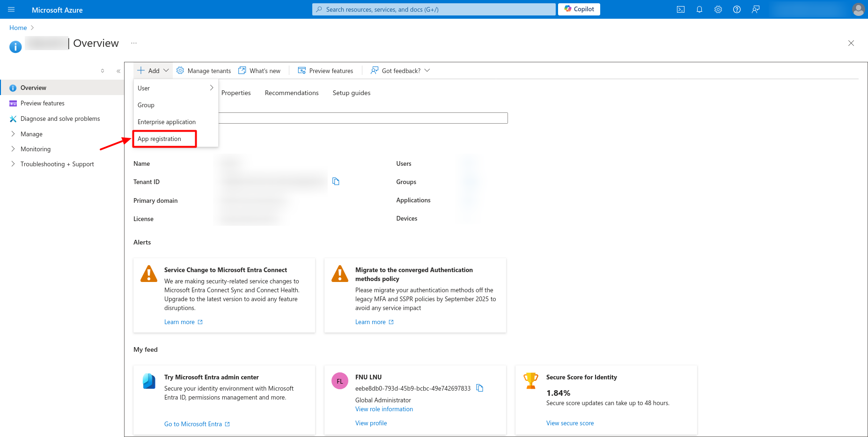Expand the Monitoring section in sidebar

(35, 149)
